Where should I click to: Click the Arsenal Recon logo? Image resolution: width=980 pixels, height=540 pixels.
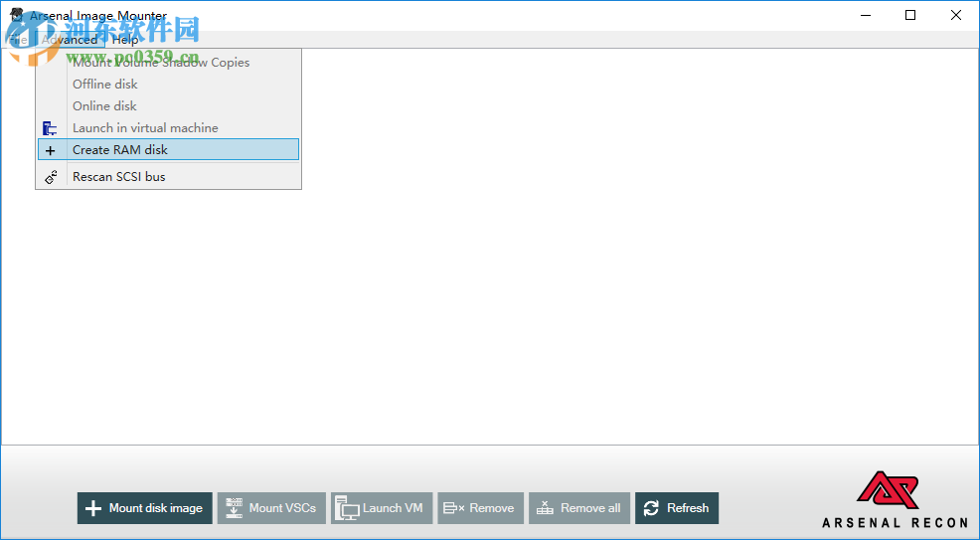pyautogui.click(x=895, y=500)
